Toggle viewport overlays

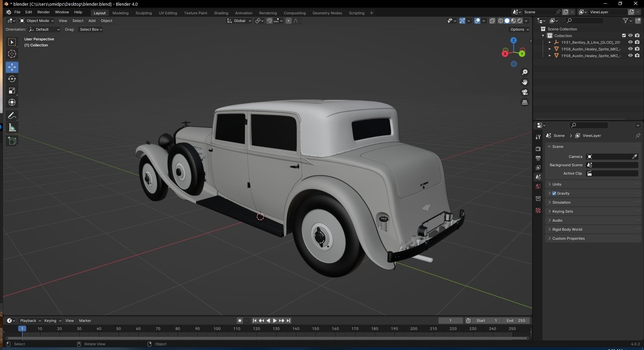pyautogui.click(x=477, y=21)
